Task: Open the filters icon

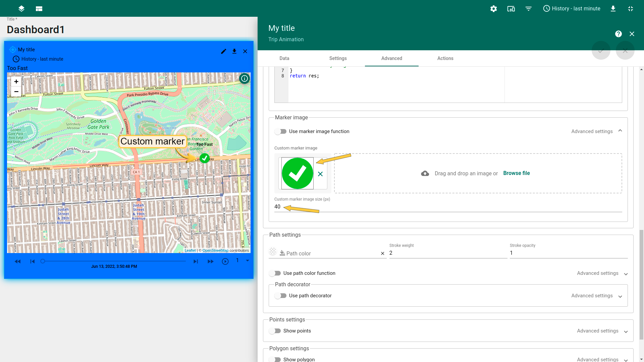Action: point(529,9)
